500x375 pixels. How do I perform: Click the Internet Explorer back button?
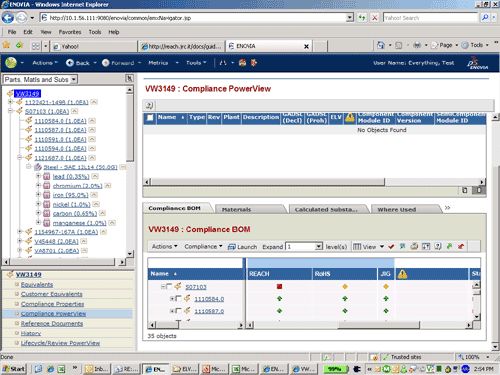click(x=8, y=17)
